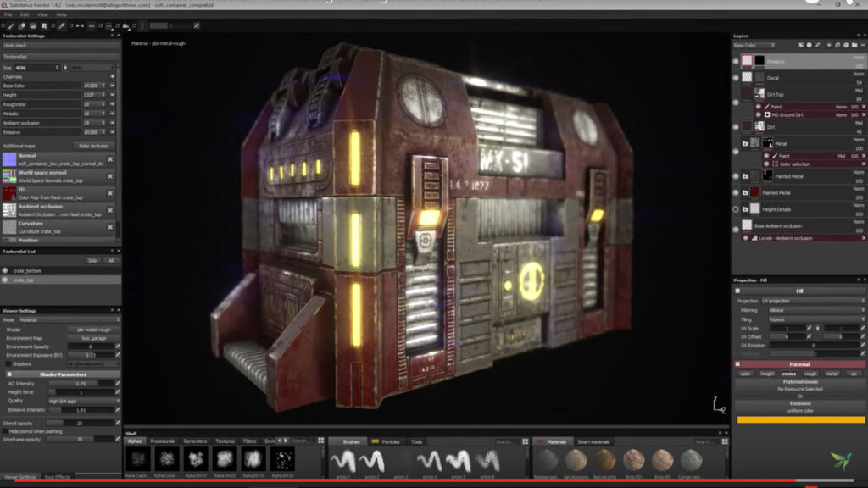The width and height of the screenshot is (868, 488).
Task: Toggle visibility of the Decal layer
Action: coord(736,78)
